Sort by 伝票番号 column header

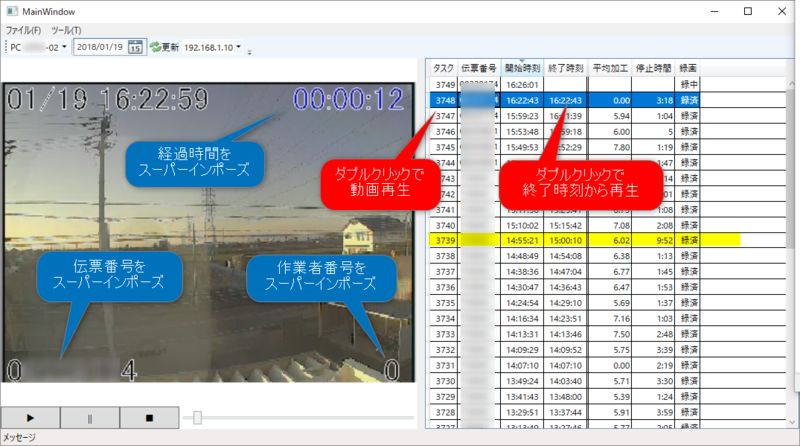[479, 68]
